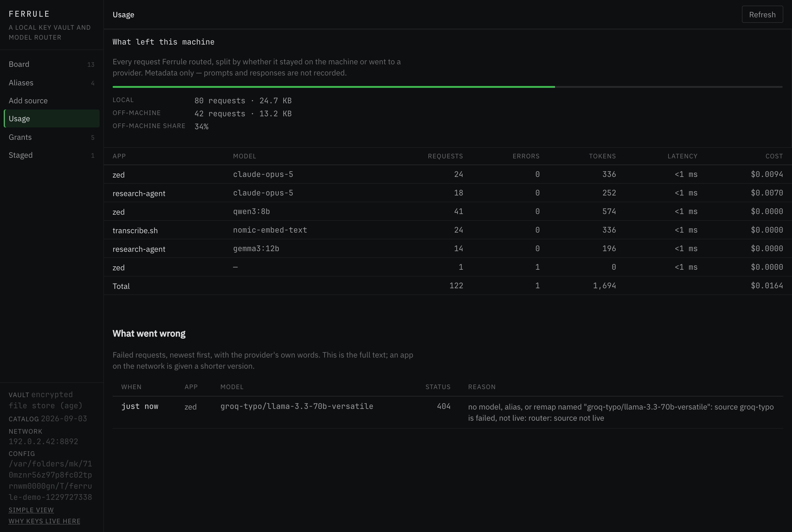Click the REASON column header

[482, 387]
